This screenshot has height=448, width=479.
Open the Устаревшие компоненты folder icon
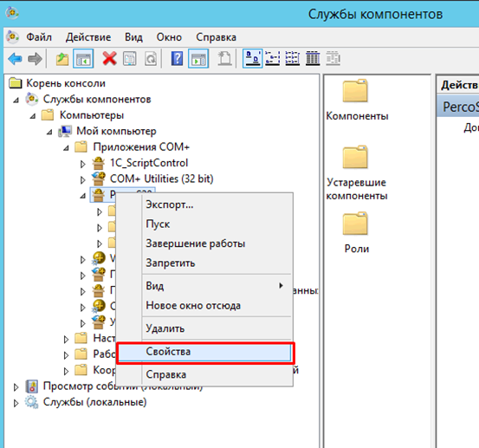[x=354, y=157]
